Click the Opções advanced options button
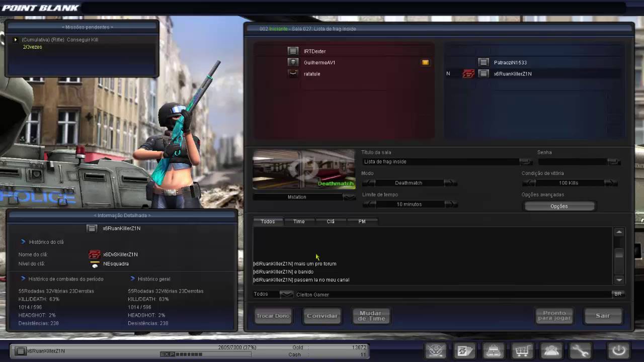The height and width of the screenshot is (362, 644). click(559, 206)
